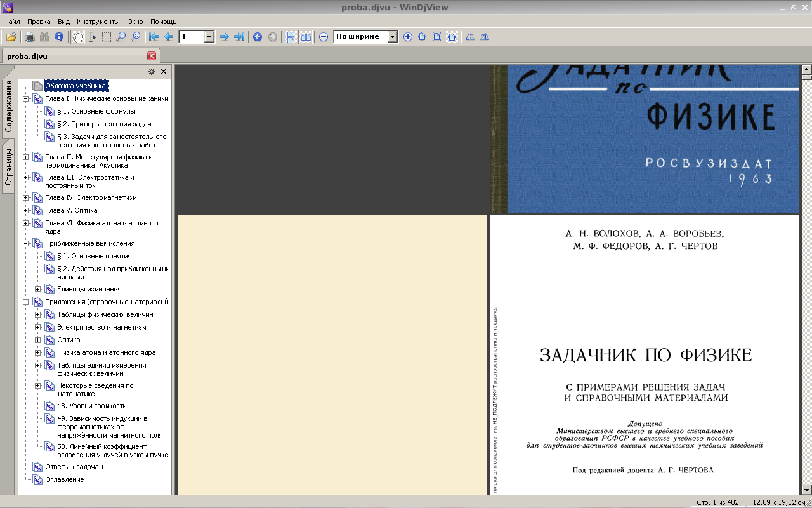The image size is (812, 508).
Task: Toggle fit width zoom button
Action: click(x=451, y=37)
